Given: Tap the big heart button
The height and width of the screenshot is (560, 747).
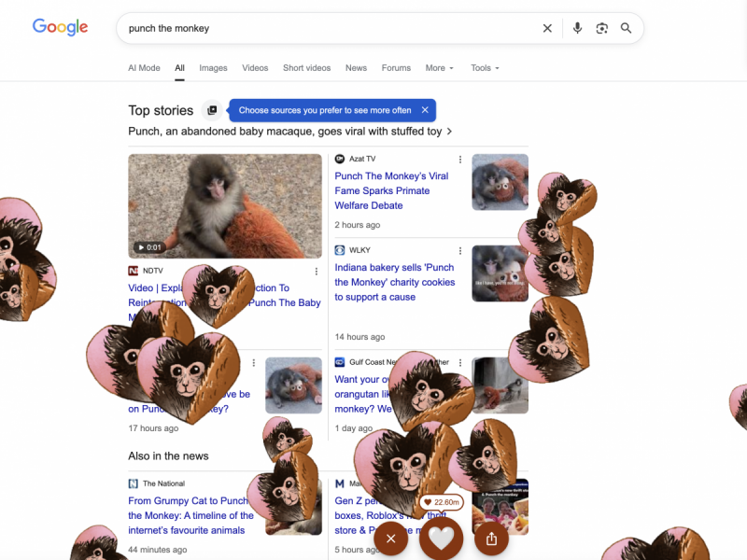Looking at the screenshot, I should [x=441, y=539].
